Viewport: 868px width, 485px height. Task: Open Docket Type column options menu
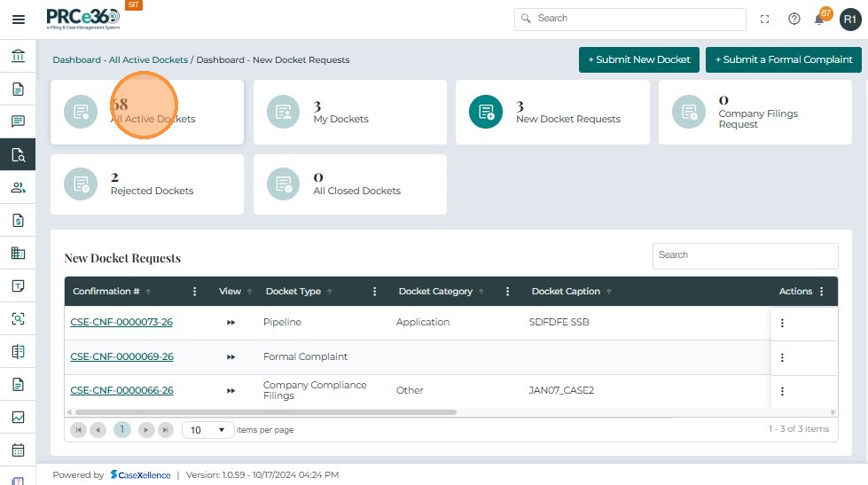pyautogui.click(x=374, y=292)
